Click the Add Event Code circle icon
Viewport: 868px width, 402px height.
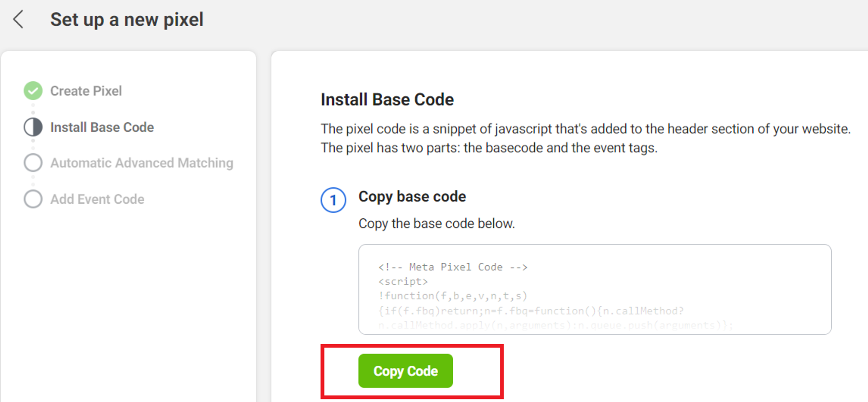pos(33,199)
